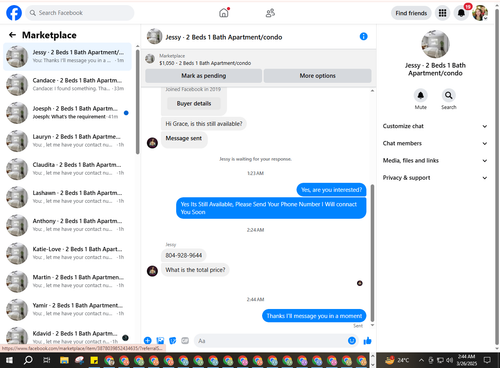The width and height of the screenshot is (500, 368).
Task: Open Lashawn conversation in list
Action: coord(68,197)
